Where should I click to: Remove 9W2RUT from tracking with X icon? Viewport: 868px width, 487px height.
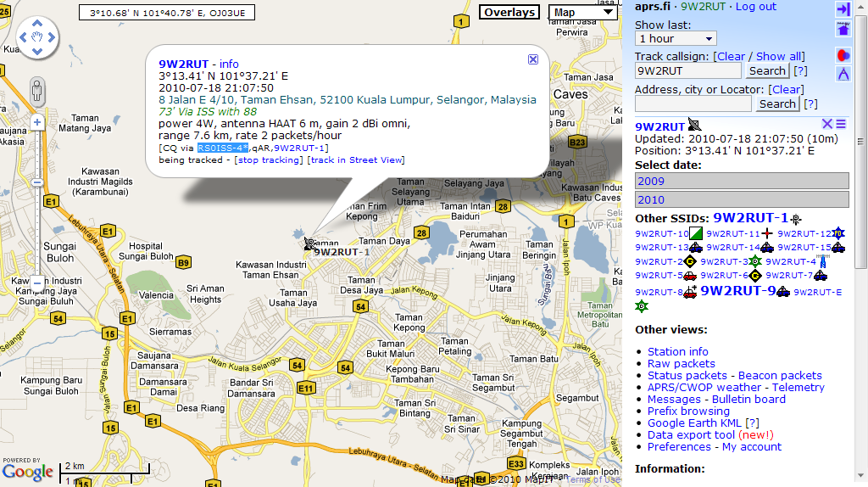[827, 124]
